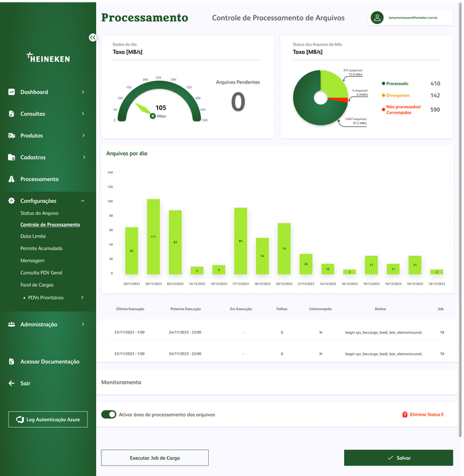Click the Processamento sidebar icon
This screenshot has width=464, height=476.
point(11,179)
